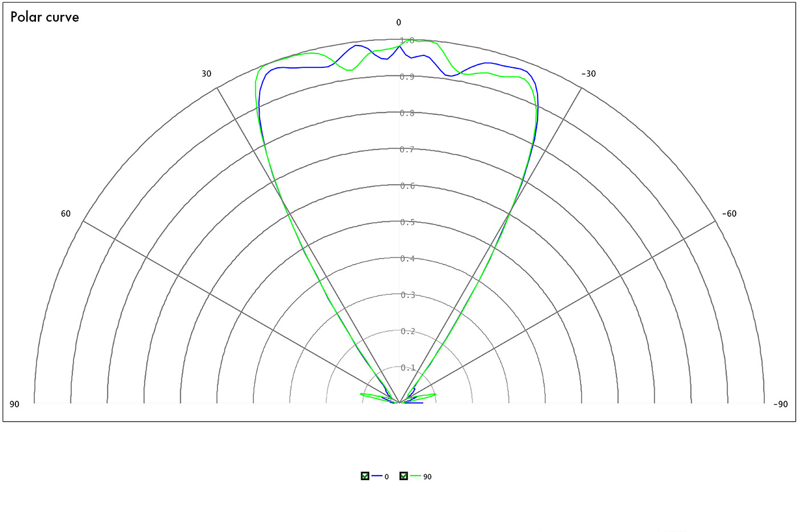Click the 0.9 radial axis value

[x=407, y=77]
